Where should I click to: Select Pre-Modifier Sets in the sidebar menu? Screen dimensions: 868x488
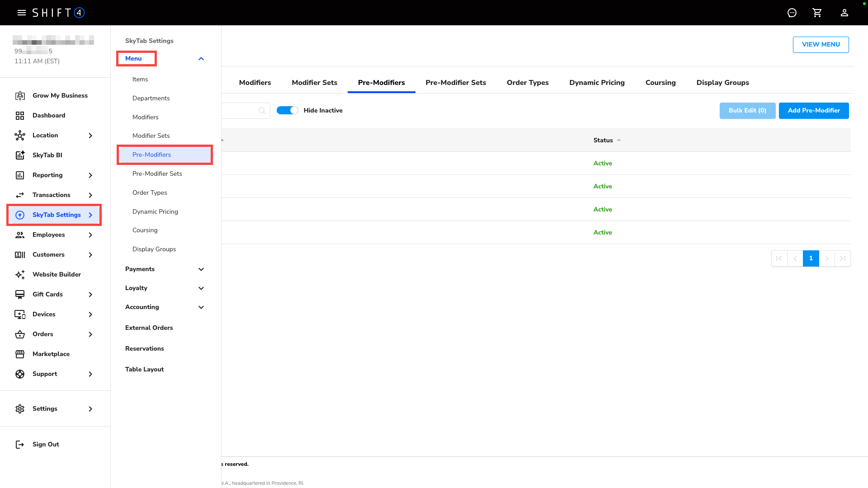(157, 174)
